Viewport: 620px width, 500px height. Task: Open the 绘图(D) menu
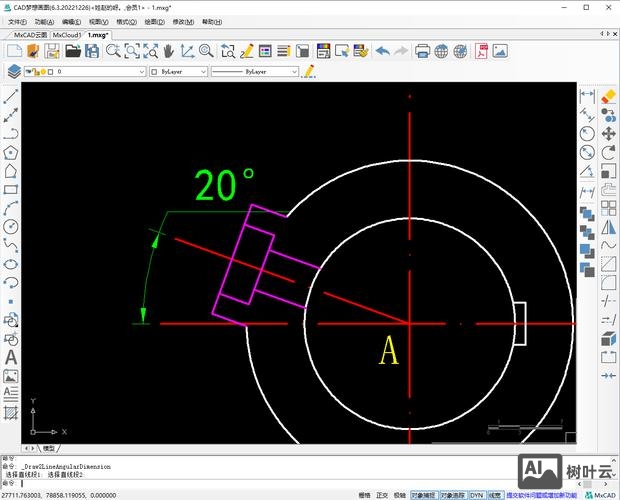click(155, 21)
